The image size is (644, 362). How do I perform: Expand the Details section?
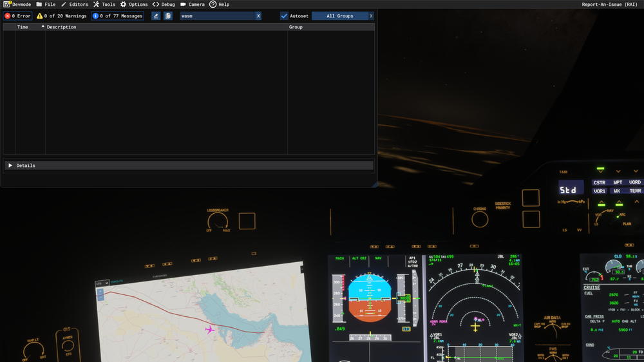[10, 166]
